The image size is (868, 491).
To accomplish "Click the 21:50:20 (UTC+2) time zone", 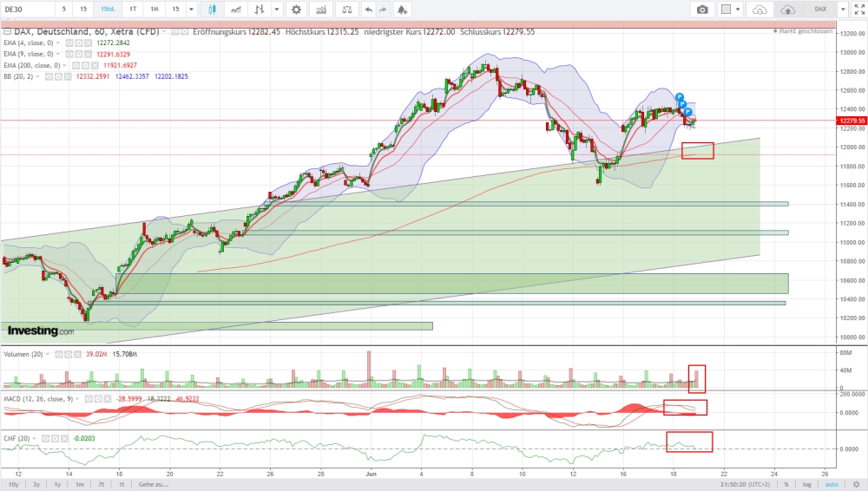I will pos(745,484).
